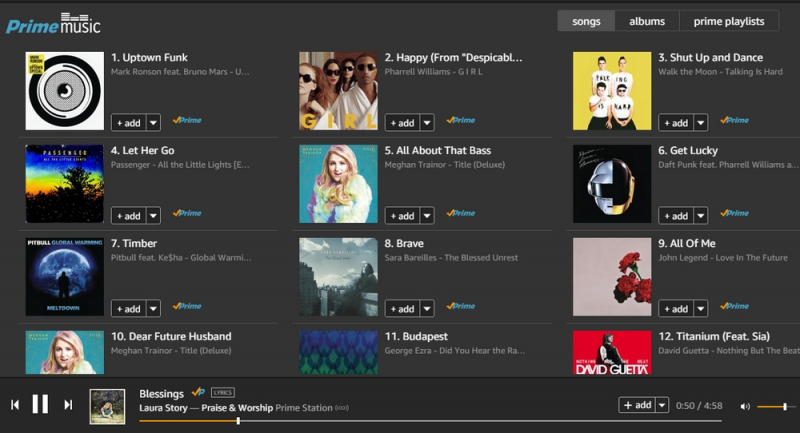Open song title '10. Dear Future Husband'
800x433 pixels.
171,336
